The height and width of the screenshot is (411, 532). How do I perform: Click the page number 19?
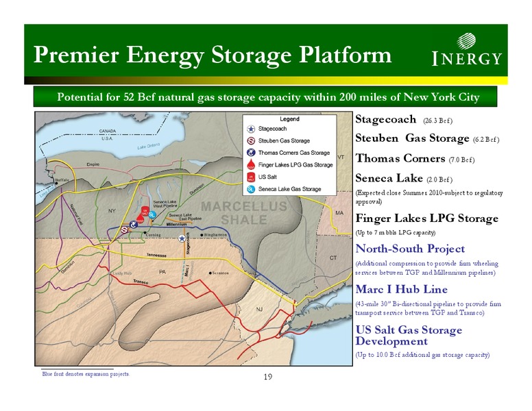[x=267, y=377]
